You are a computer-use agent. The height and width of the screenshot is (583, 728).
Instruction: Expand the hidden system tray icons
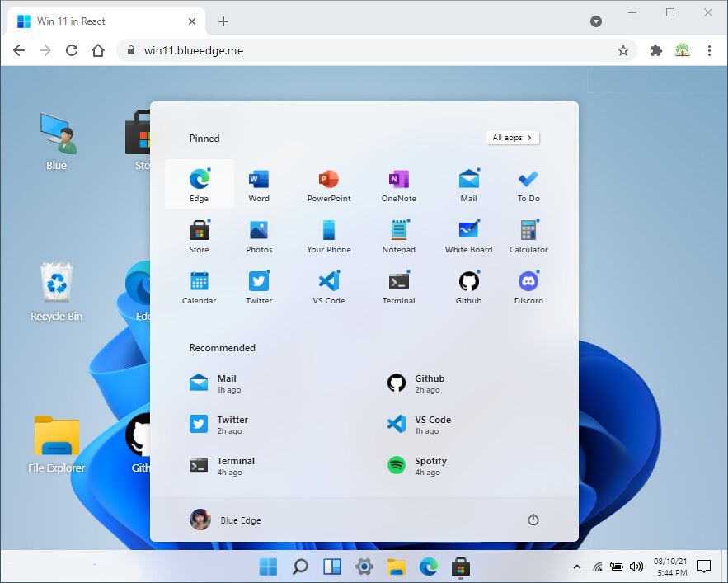tap(576, 567)
